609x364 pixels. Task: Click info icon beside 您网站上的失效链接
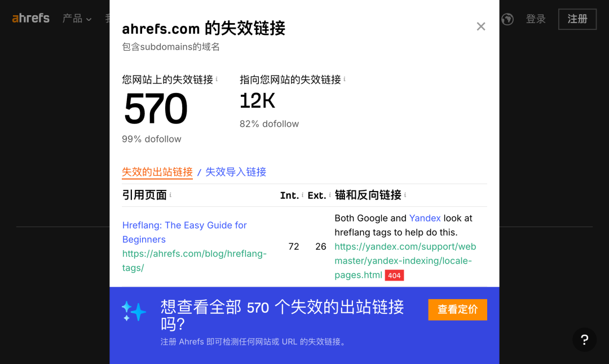(217, 79)
